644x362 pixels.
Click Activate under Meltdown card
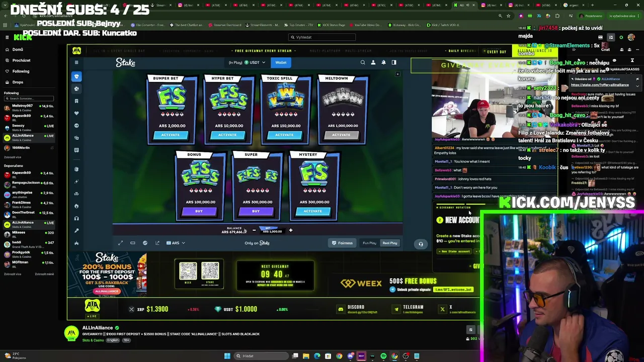[x=341, y=135]
